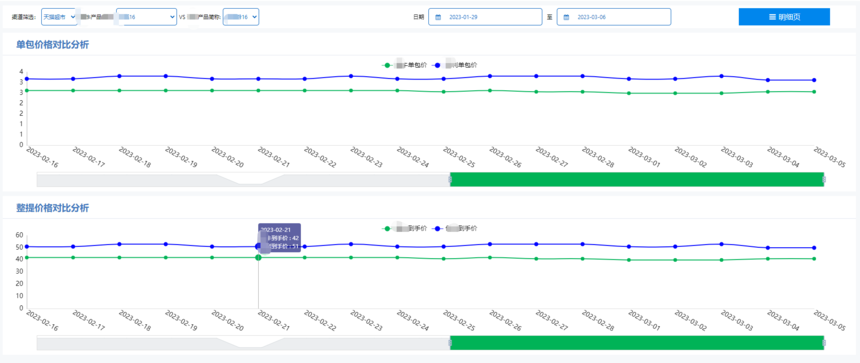This screenshot has height=363, width=860.
Task: Click left zoom handle of bottom chart slider
Action: 450,343
